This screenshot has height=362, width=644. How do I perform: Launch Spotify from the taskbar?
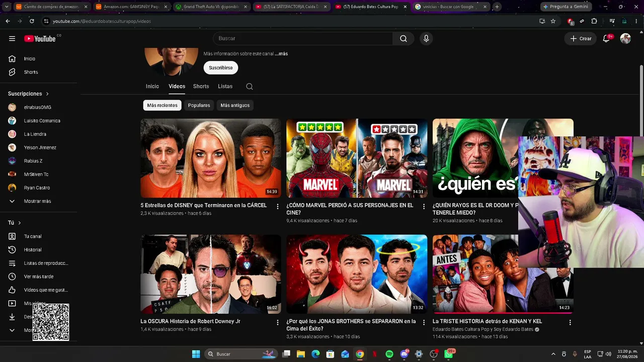pos(389,354)
